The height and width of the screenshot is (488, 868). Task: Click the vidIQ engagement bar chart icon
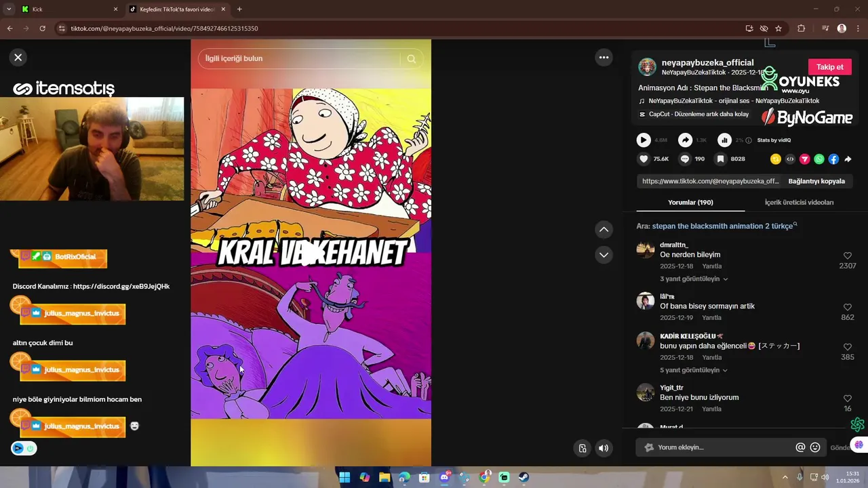(724, 140)
